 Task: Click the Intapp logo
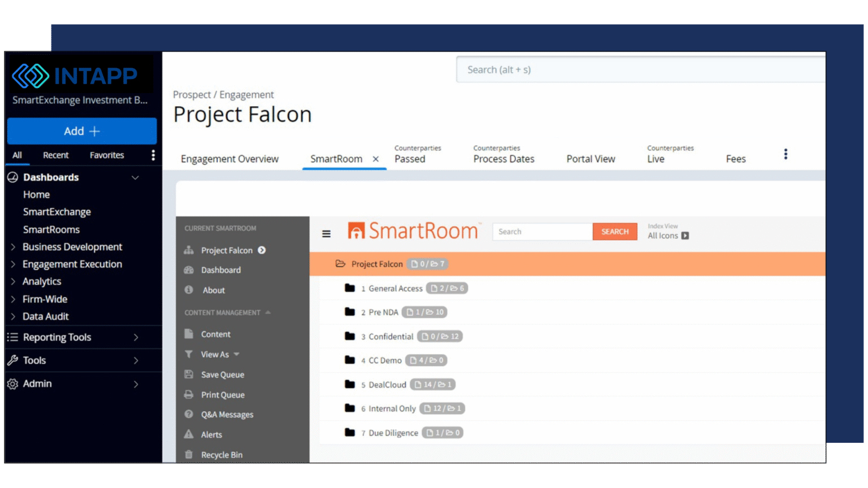point(75,76)
